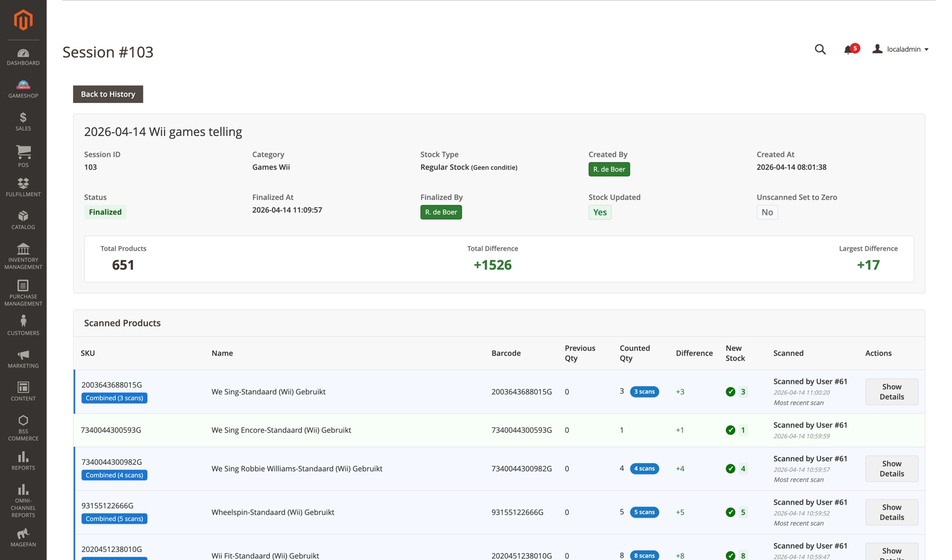Viewport: 952px width, 560px height.
Task: Click green checkmark for We Sing-Standaard row
Action: [x=730, y=392]
